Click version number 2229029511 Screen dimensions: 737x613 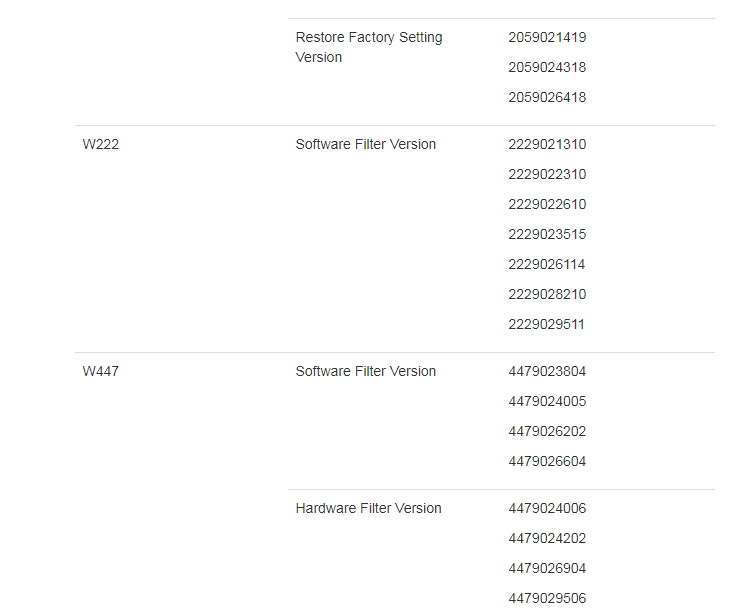[x=546, y=325]
